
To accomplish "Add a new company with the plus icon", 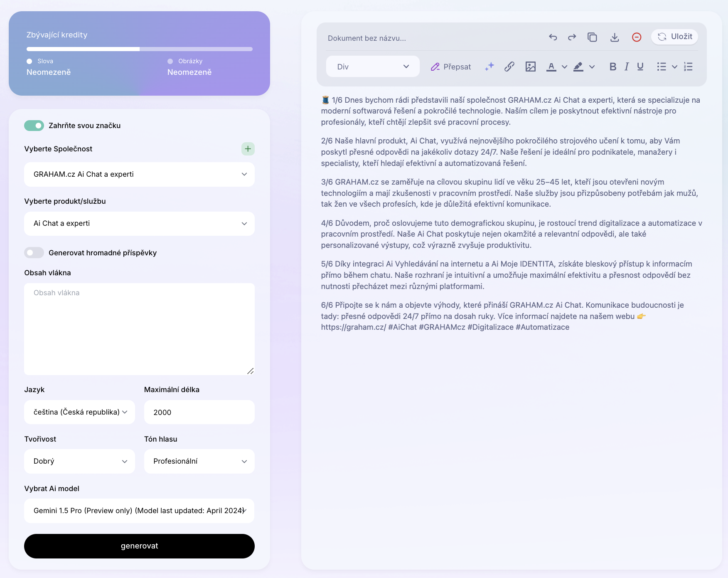I will pos(248,148).
